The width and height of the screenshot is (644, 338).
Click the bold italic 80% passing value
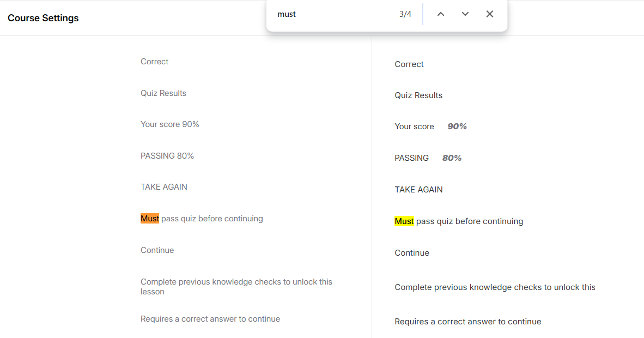click(x=452, y=158)
